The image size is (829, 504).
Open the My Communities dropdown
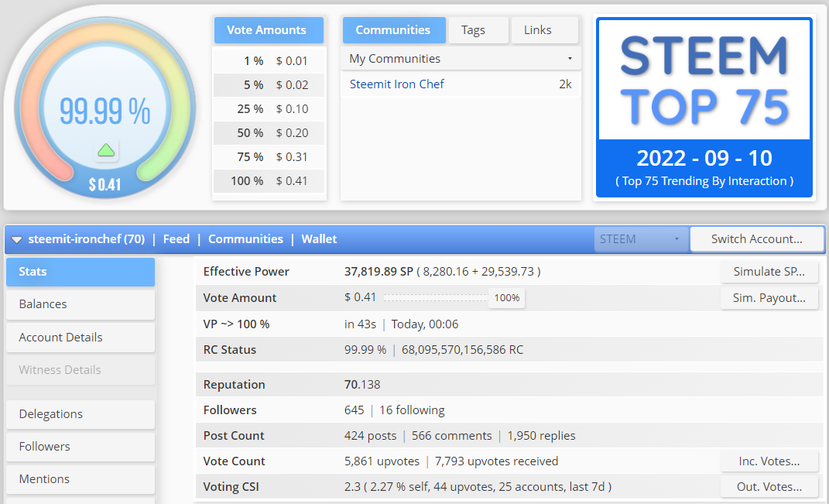(461, 59)
